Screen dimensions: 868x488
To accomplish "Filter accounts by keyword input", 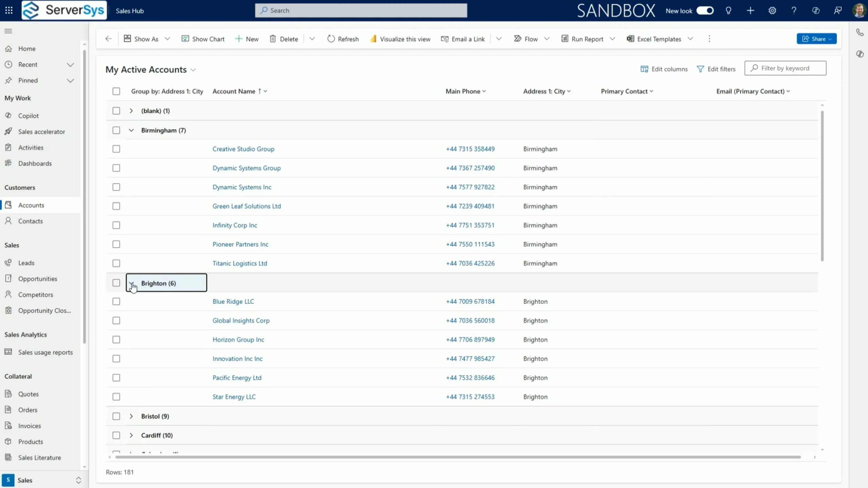I will [785, 67].
